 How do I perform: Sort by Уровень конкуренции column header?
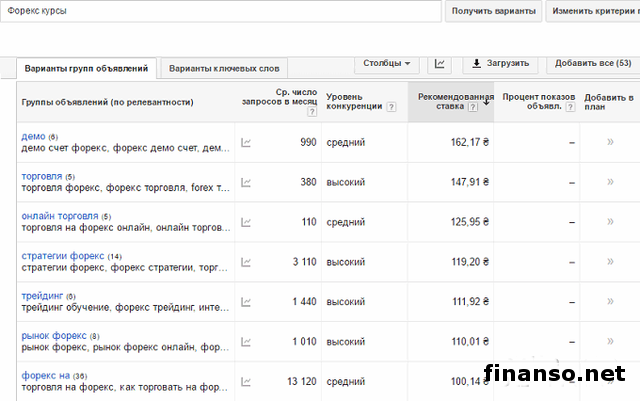click(x=354, y=102)
